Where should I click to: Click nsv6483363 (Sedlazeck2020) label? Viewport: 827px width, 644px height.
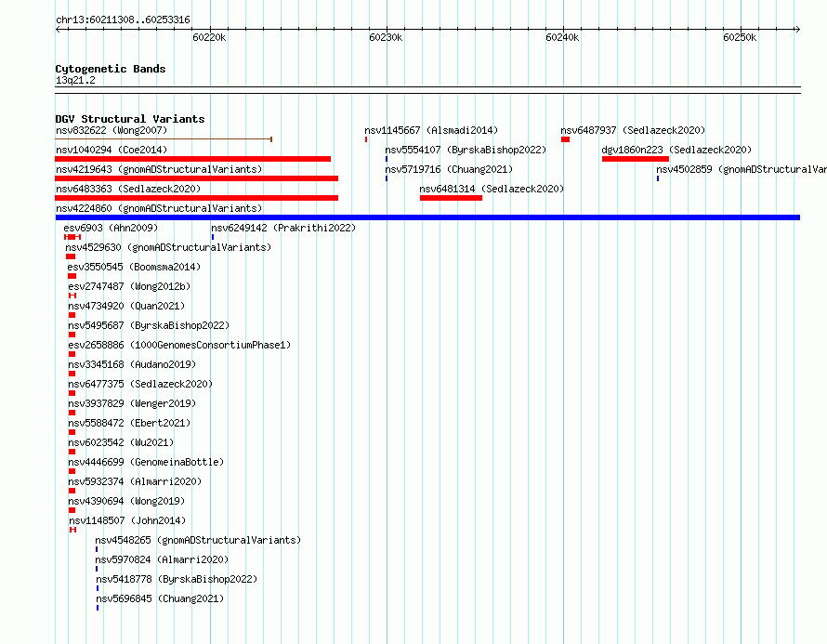coord(128,189)
